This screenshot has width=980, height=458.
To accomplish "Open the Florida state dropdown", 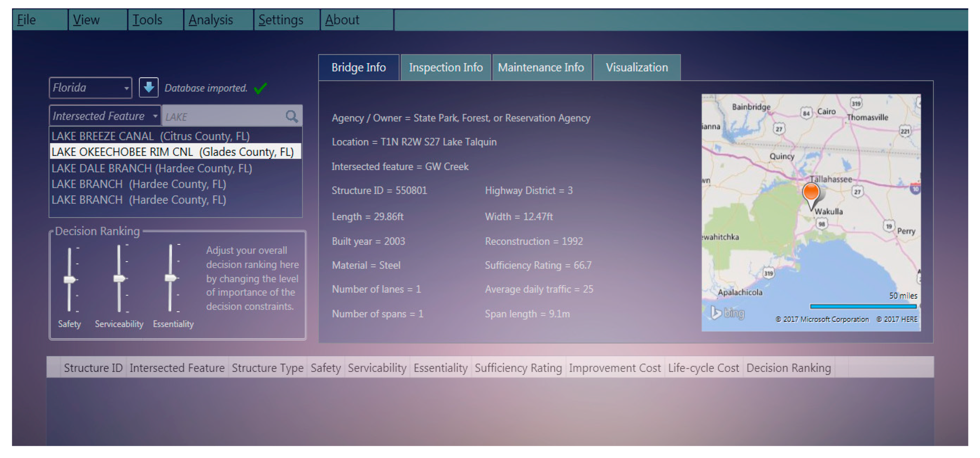I will point(91,88).
